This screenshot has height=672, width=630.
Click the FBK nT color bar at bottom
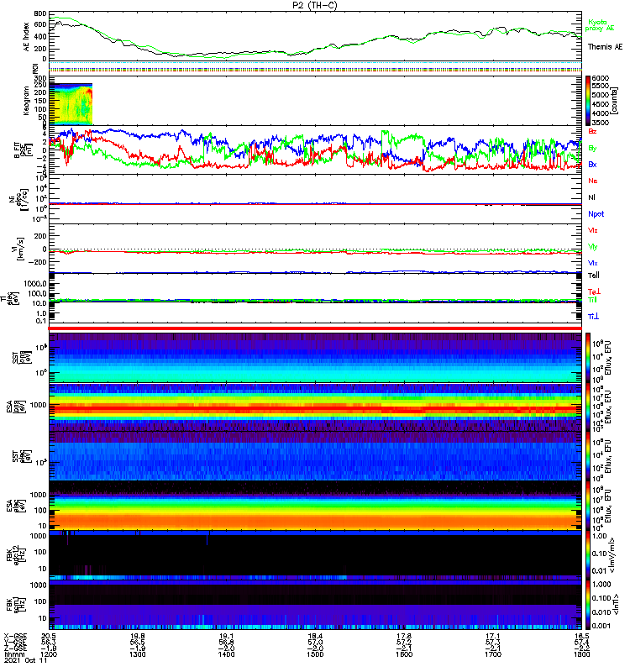(x=588, y=605)
